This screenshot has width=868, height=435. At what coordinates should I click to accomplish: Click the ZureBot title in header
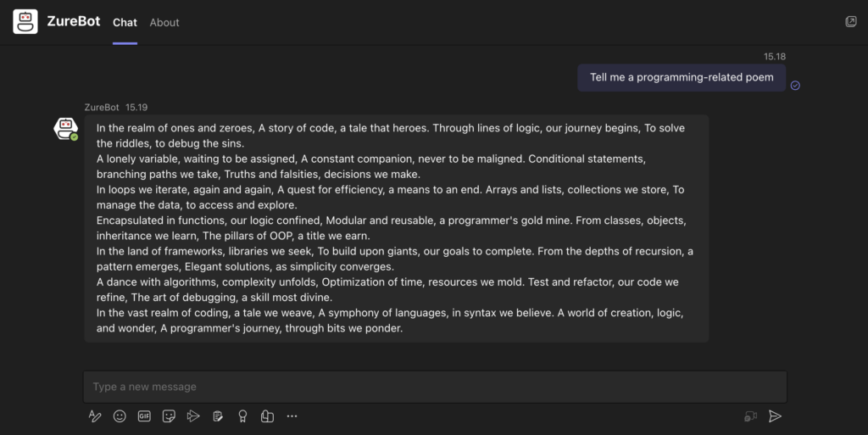click(75, 22)
